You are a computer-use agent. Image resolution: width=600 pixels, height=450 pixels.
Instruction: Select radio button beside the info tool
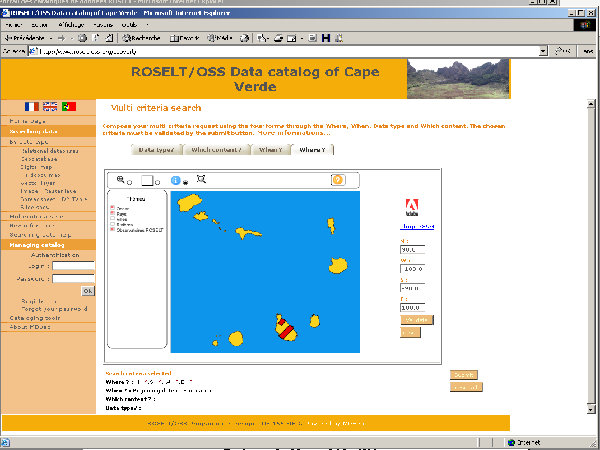186,183
